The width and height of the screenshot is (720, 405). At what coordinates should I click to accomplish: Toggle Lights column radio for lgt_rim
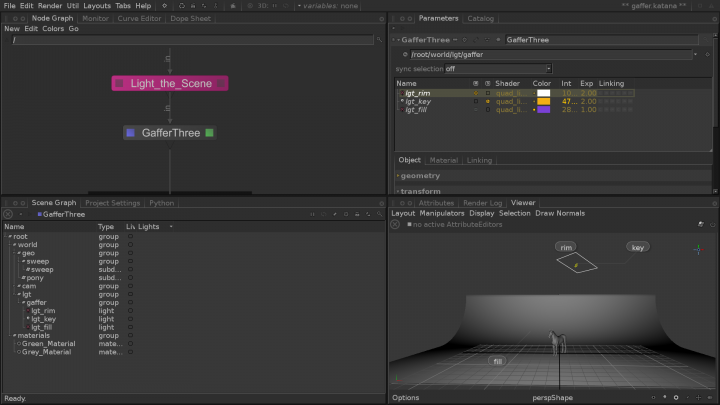pos(130,311)
